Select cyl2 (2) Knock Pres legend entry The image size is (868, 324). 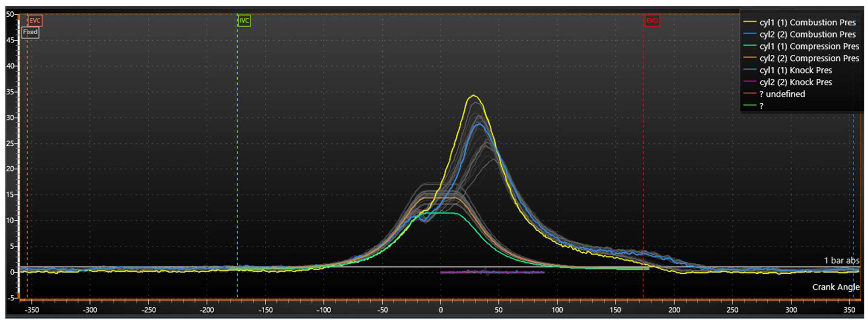click(x=795, y=82)
